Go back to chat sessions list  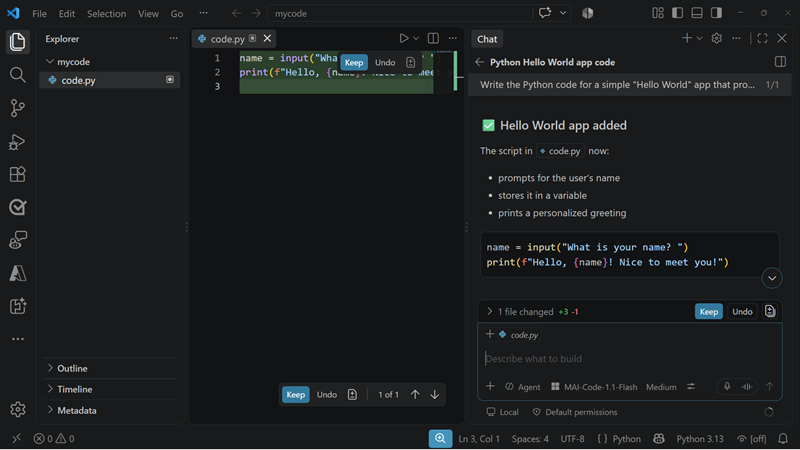[x=479, y=62]
